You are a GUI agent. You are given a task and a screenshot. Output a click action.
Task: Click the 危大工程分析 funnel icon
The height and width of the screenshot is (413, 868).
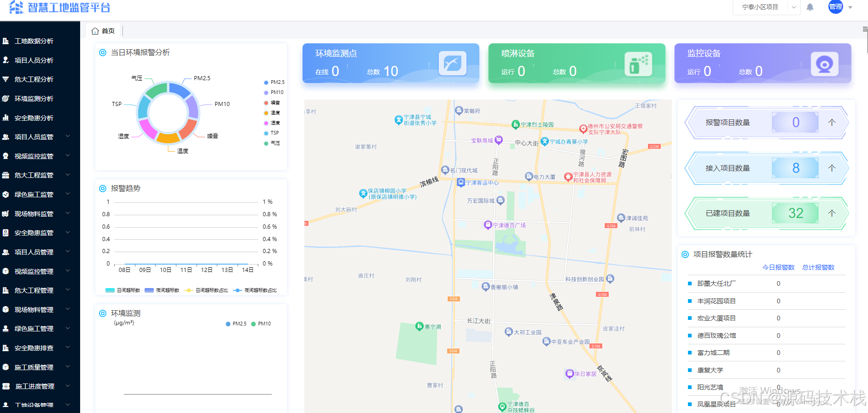[6, 79]
